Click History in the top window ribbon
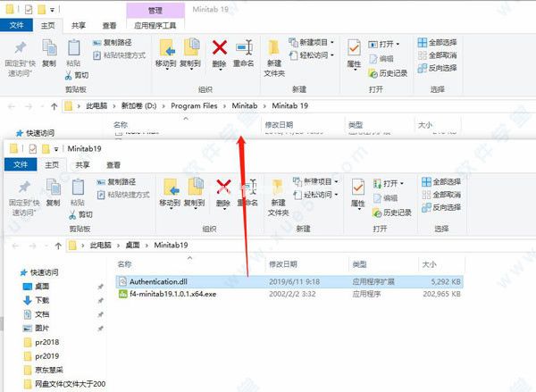 coord(388,73)
